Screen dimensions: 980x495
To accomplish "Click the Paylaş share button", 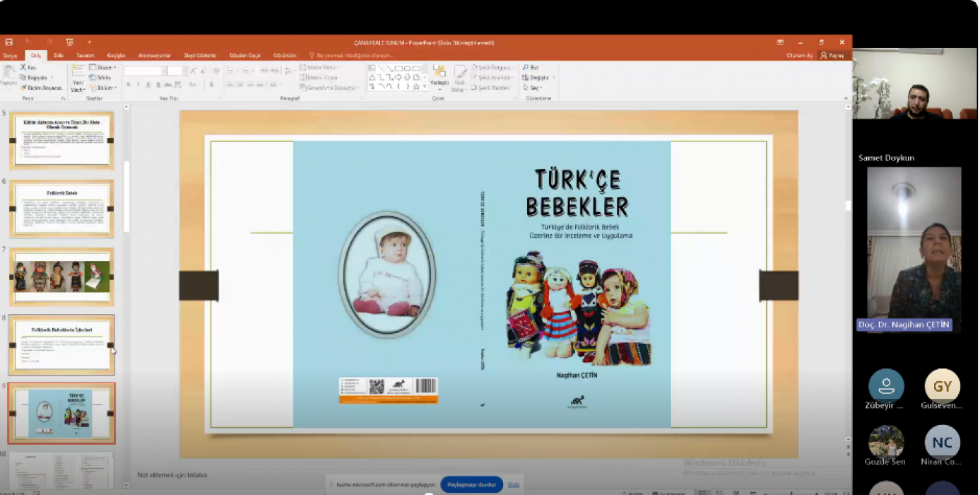I will (832, 55).
